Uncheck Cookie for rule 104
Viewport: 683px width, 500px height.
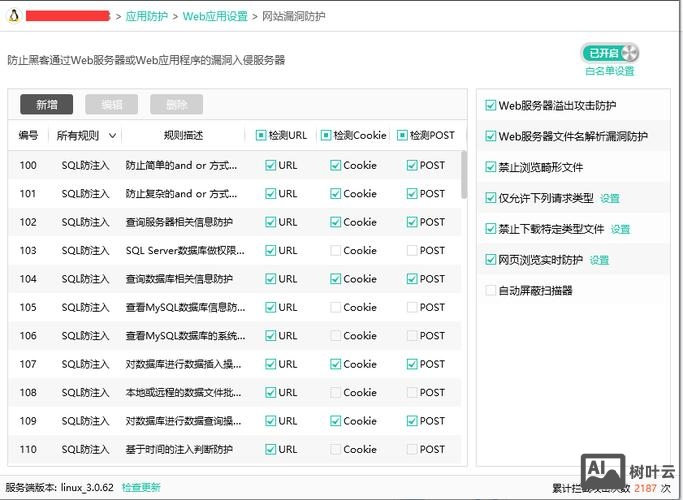pyautogui.click(x=335, y=279)
